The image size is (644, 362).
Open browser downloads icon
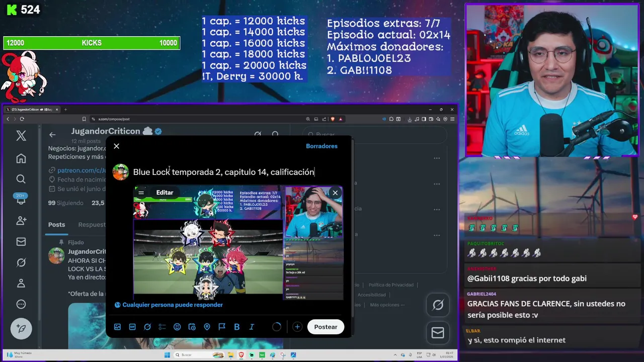pyautogui.click(x=410, y=119)
